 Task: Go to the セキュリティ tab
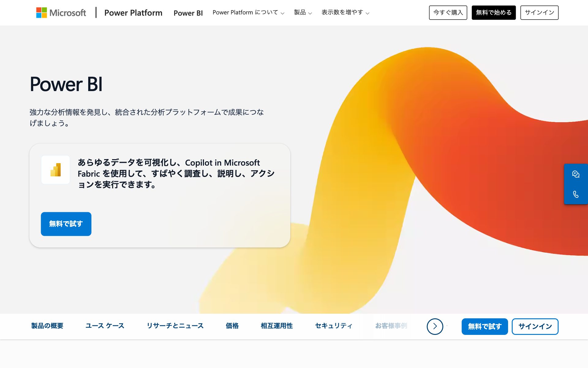coord(334,326)
